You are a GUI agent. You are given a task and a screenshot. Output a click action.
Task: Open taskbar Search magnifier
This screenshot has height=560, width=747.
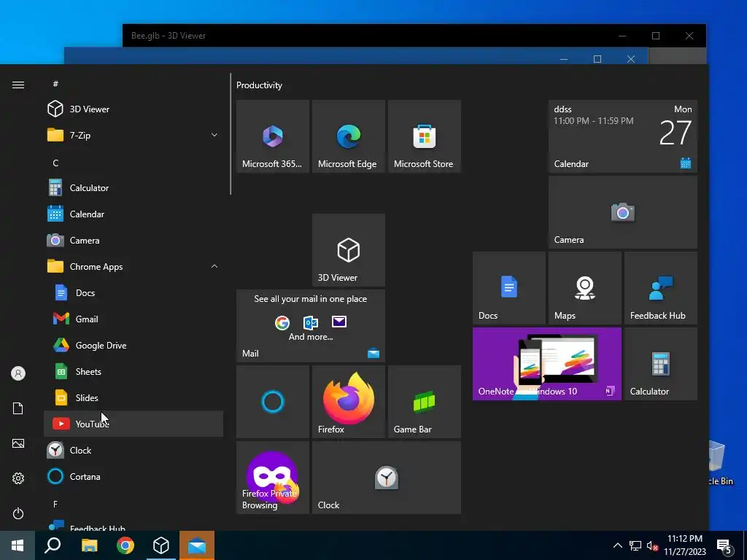(53, 545)
